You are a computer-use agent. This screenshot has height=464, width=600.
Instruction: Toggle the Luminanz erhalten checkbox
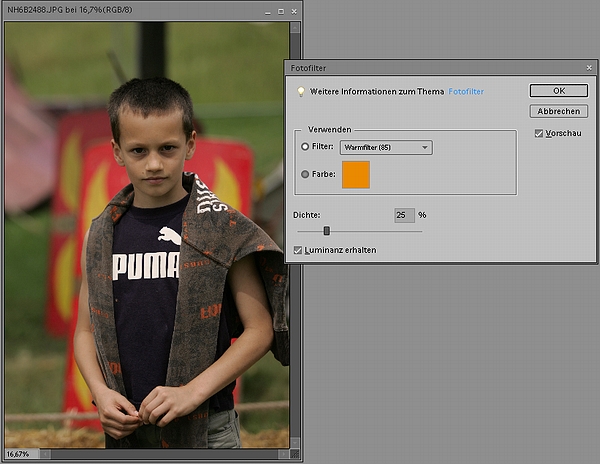298,250
